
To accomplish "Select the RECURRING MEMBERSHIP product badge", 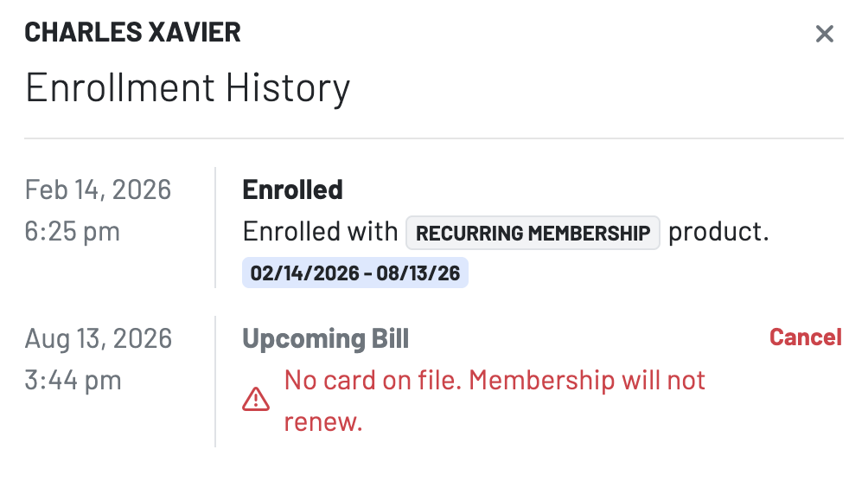I will click(533, 233).
